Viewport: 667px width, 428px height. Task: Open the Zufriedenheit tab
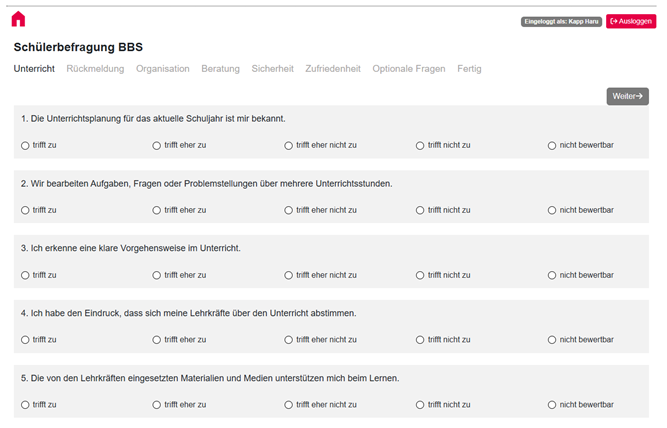pyautogui.click(x=333, y=69)
